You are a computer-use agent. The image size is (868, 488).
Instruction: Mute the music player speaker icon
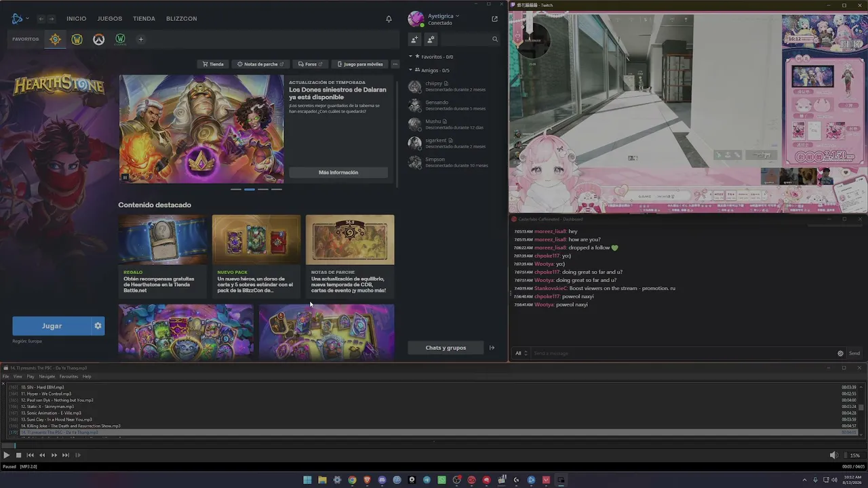(x=834, y=455)
